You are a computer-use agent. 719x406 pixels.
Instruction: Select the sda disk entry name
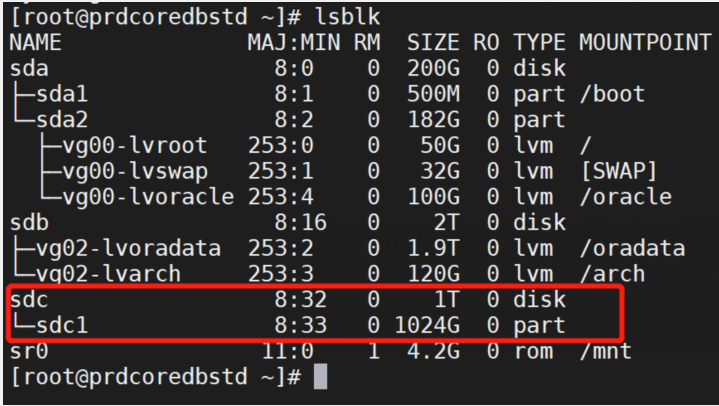pos(26,69)
